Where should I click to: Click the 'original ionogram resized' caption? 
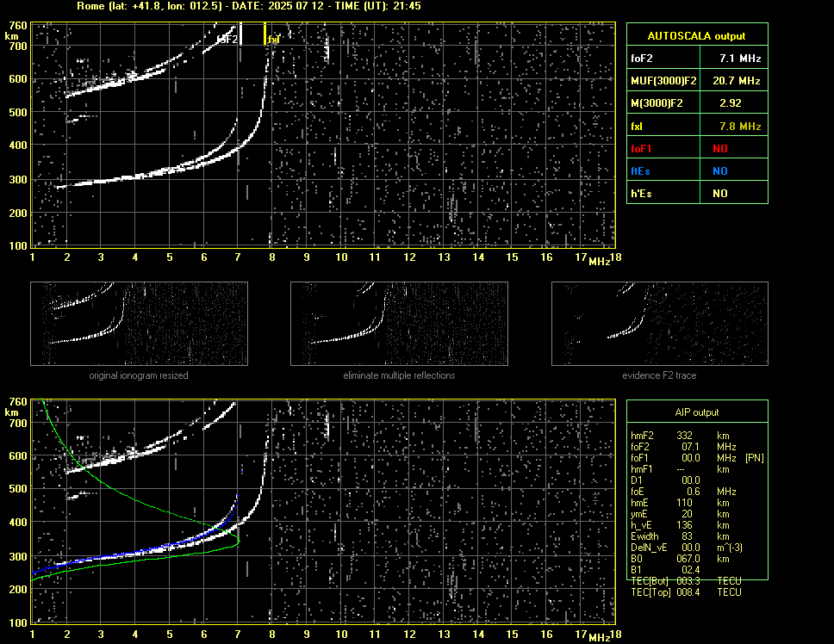point(139,375)
